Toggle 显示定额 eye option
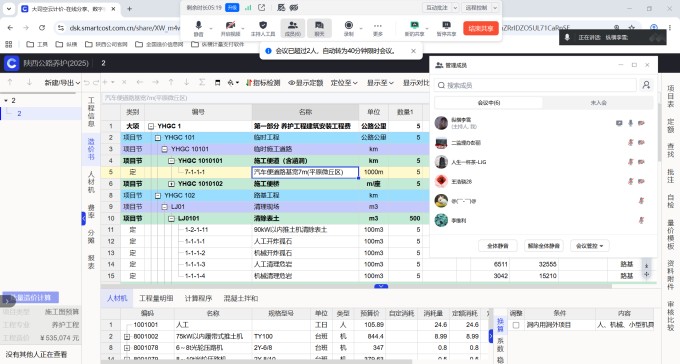 coord(306,82)
